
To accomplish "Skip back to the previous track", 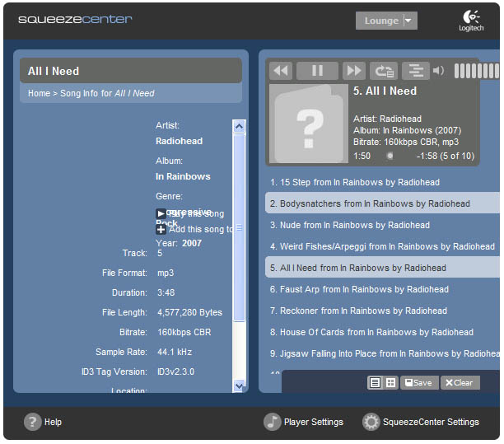I will [x=281, y=71].
